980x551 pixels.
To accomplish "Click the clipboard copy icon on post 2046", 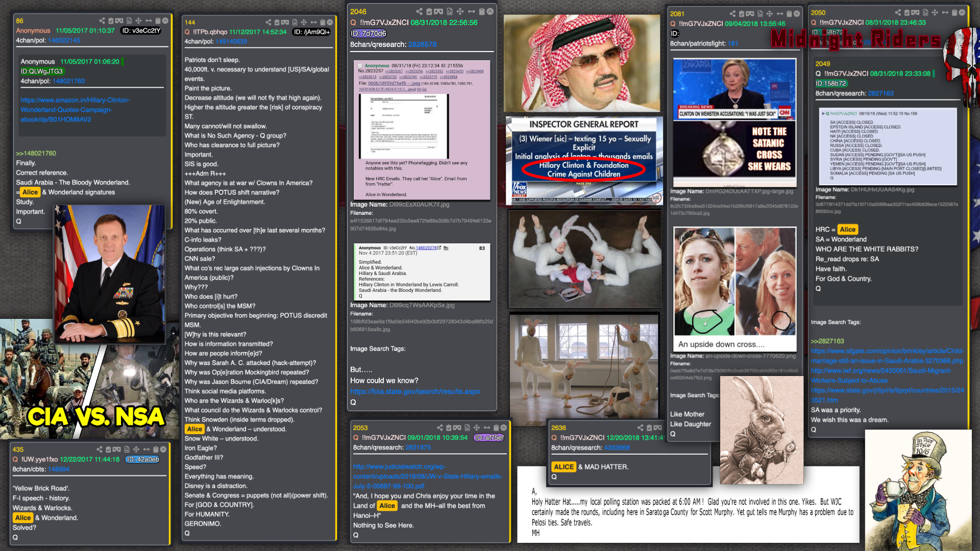I will click(481, 11).
